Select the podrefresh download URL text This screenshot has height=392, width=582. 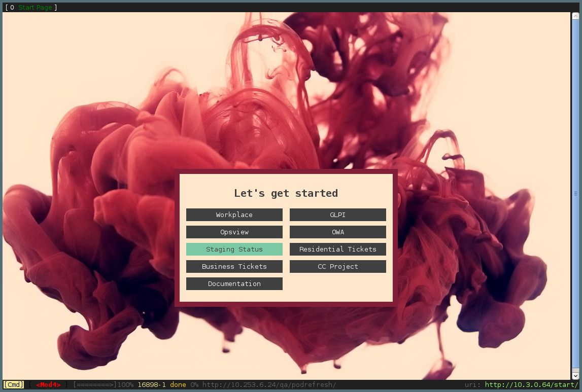[271, 385]
